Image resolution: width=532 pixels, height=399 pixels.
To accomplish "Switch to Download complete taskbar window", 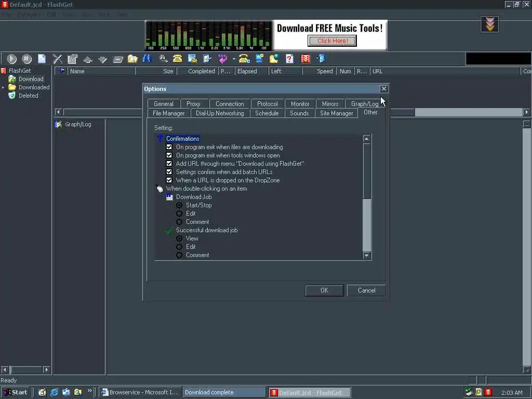I will click(x=224, y=392).
